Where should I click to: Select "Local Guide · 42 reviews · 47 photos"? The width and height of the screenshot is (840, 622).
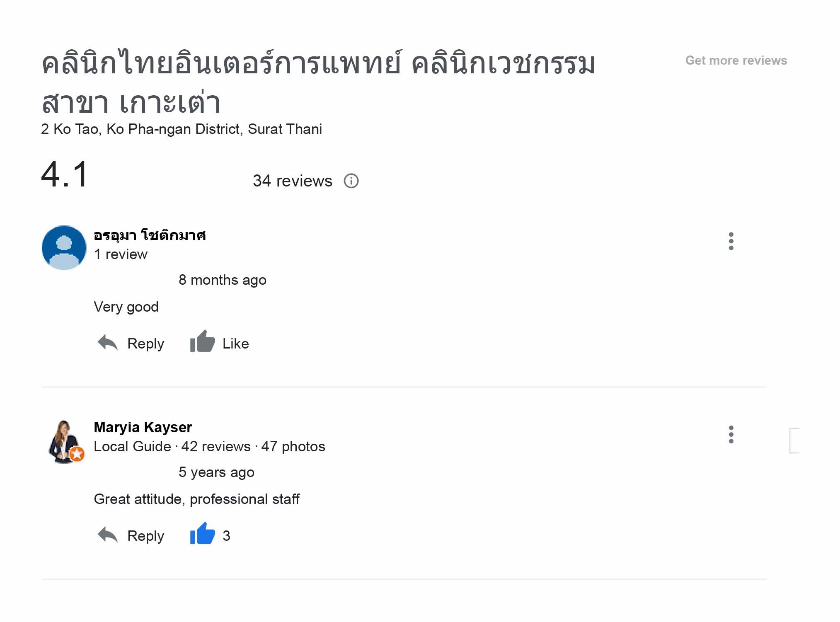click(209, 447)
